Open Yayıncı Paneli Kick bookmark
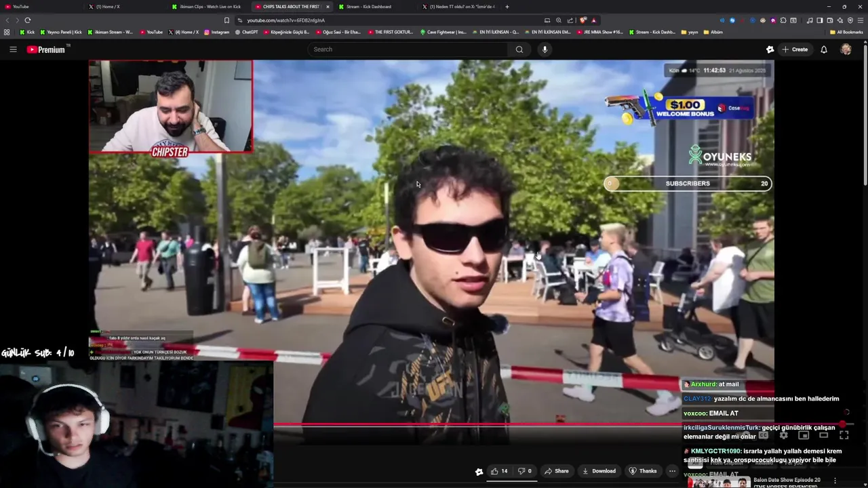 tap(61, 32)
